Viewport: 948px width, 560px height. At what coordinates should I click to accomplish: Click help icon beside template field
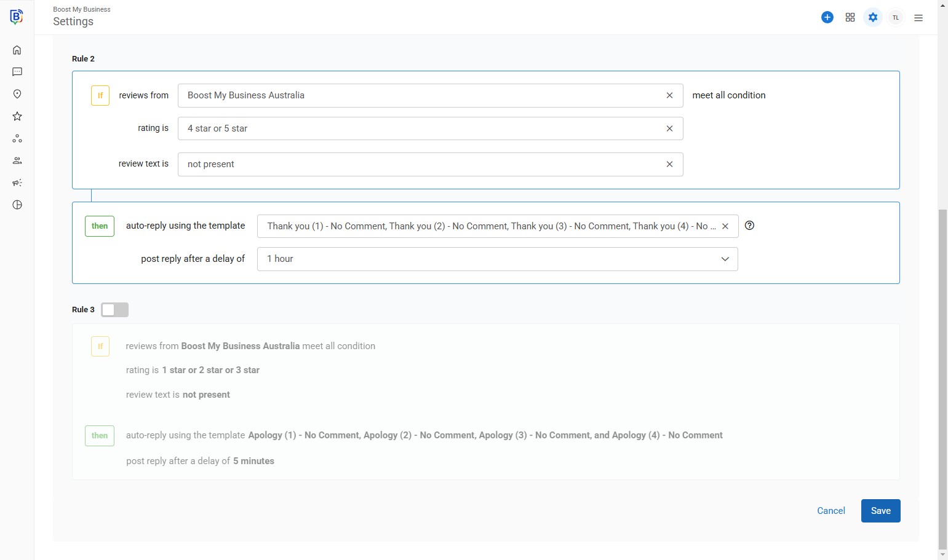point(749,226)
